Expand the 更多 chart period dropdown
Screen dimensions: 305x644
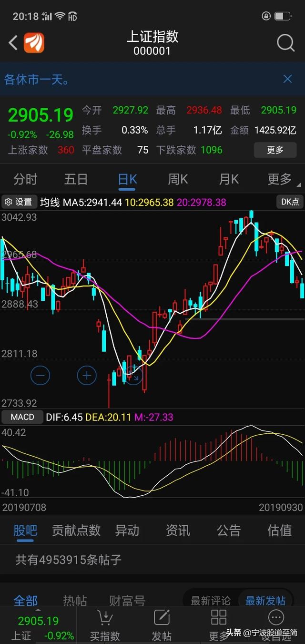pos(281,179)
